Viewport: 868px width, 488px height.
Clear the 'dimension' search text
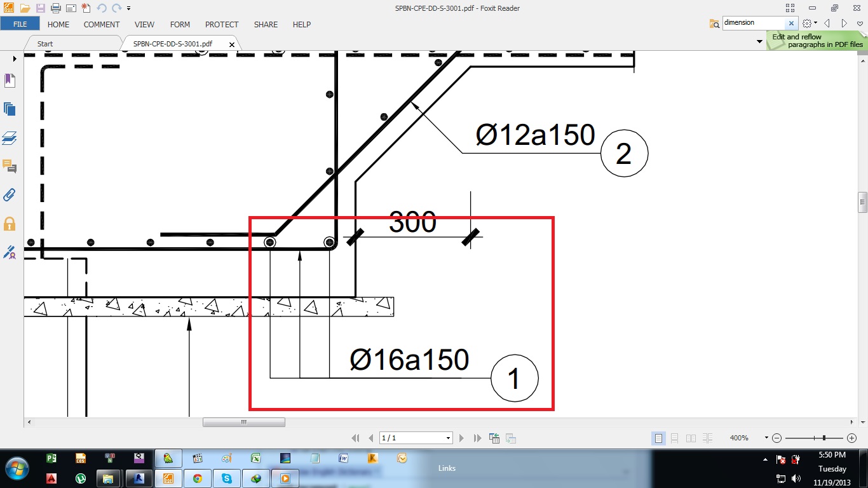(x=792, y=23)
